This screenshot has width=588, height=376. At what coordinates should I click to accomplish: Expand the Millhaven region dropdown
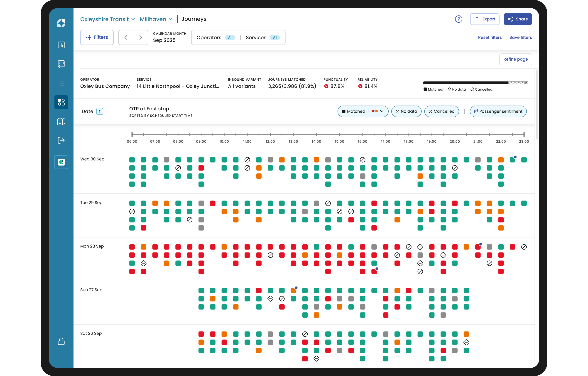[x=156, y=19]
